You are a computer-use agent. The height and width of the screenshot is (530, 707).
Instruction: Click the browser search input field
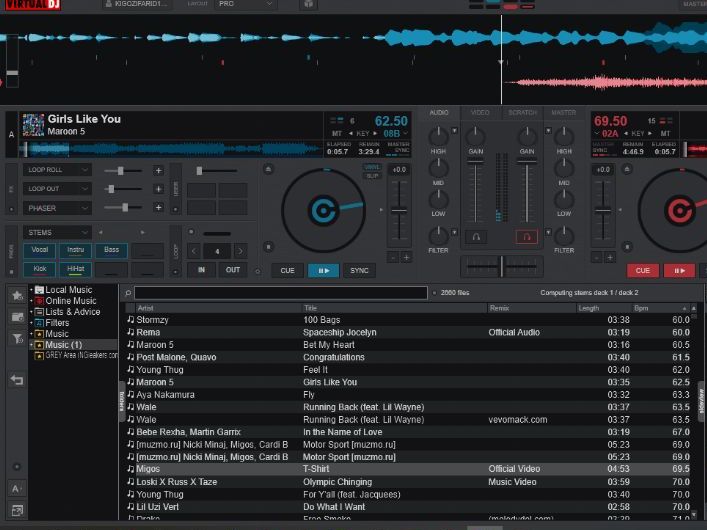pos(281,293)
